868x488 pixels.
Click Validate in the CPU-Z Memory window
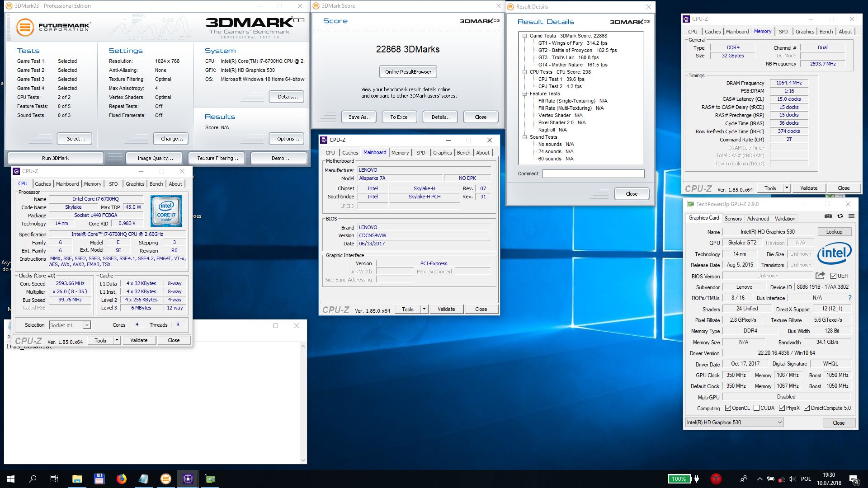click(x=808, y=188)
